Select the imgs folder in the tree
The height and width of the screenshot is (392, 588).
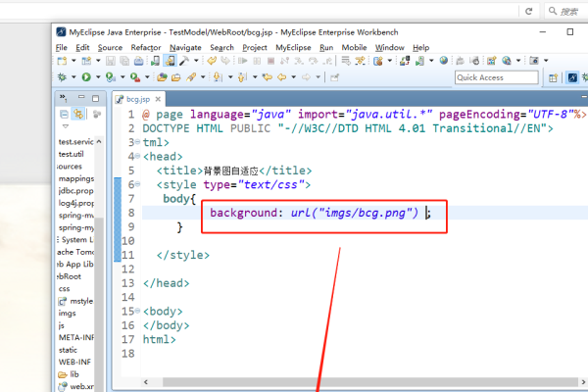point(67,313)
